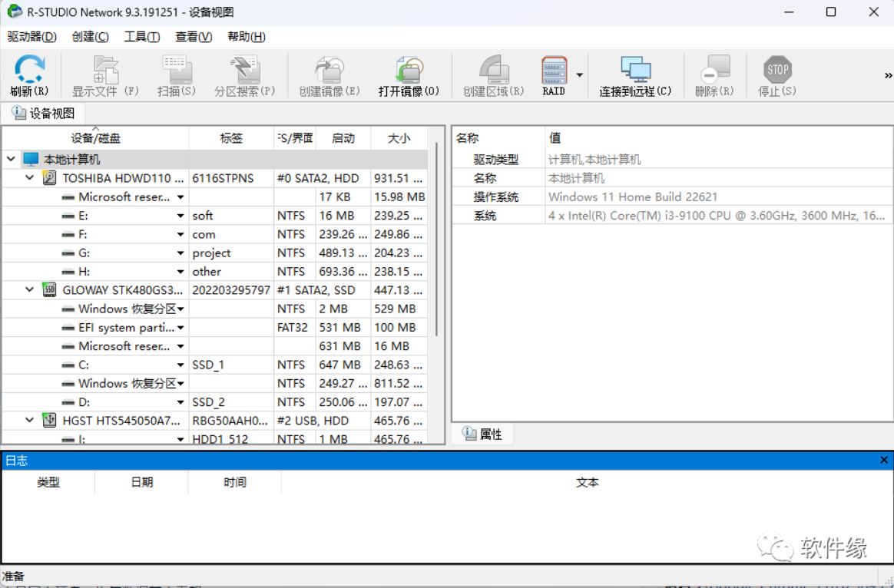Image resolution: width=894 pixels, height=588 pixels.
Task: Open the Drive (驱动器) menu
Action: (32, 37)
